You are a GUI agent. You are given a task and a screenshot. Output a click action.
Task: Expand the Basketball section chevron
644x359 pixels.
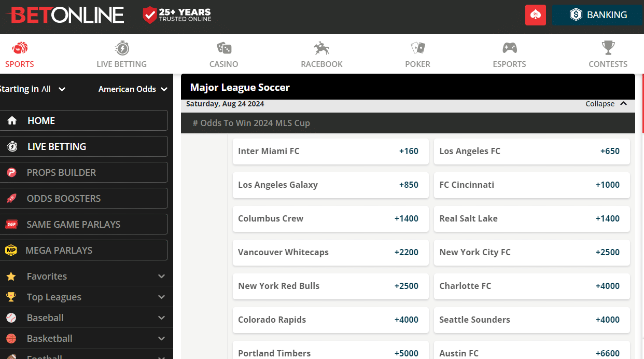tap(161, 339)
